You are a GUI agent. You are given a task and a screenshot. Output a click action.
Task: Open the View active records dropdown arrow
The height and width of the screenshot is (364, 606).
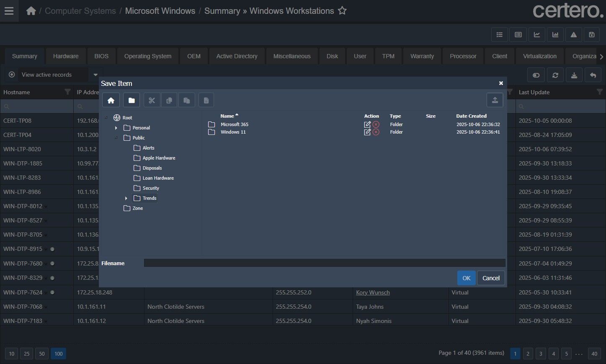[x=95, y=75]
